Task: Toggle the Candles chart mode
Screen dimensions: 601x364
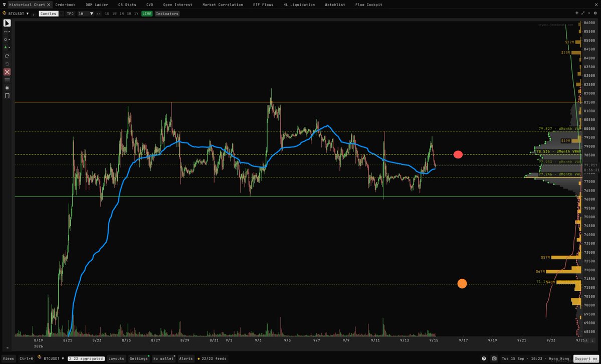Action: [x=48, y=14]
